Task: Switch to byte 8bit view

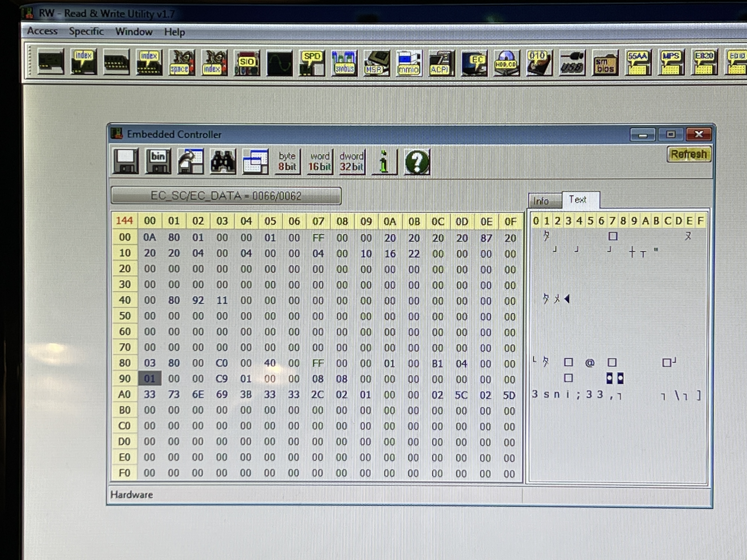Action: click(x=287, y=161)
